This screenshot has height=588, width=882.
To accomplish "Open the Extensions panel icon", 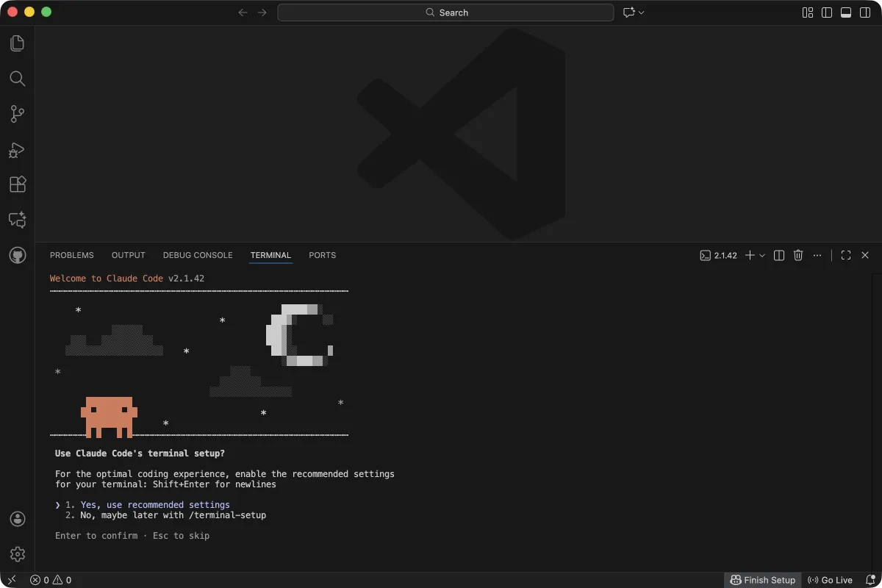I will (17, 184).
